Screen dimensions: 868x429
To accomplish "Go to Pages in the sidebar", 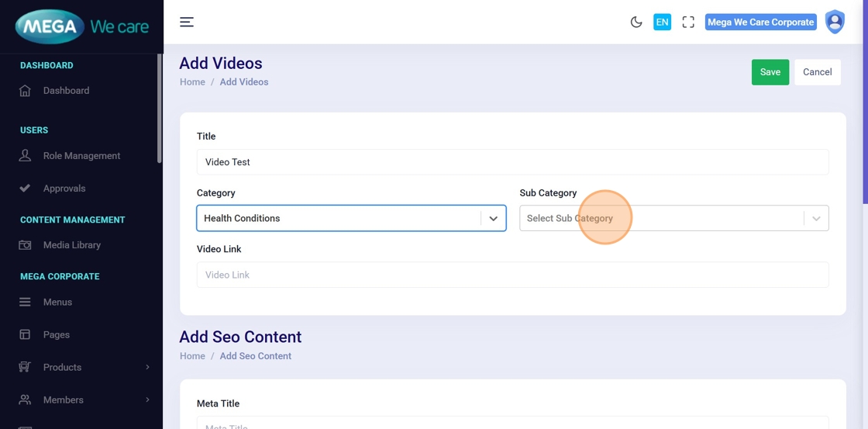I will 57,334.
